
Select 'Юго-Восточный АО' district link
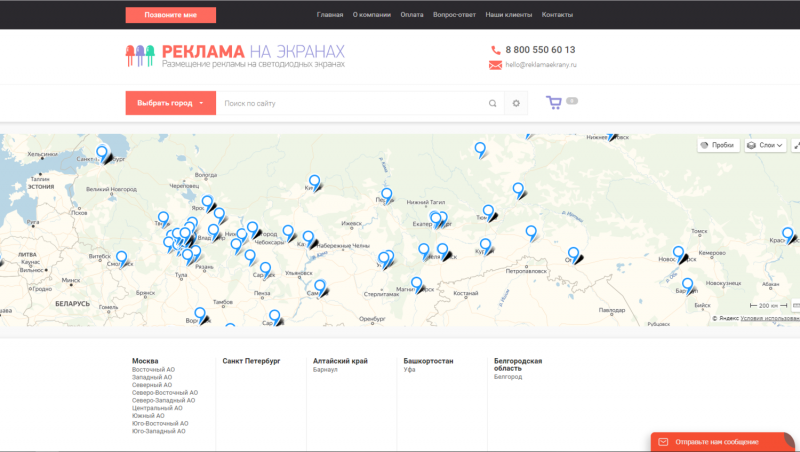point(160,423)
